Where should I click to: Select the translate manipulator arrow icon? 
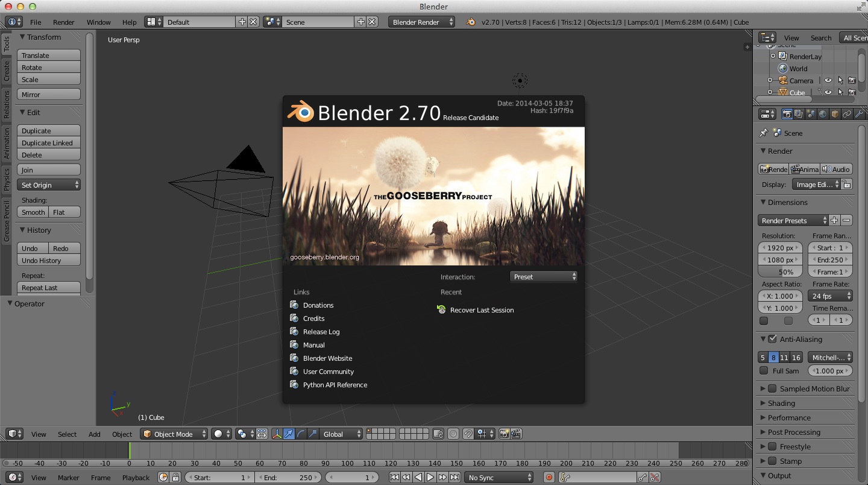(x=289, y=434)
